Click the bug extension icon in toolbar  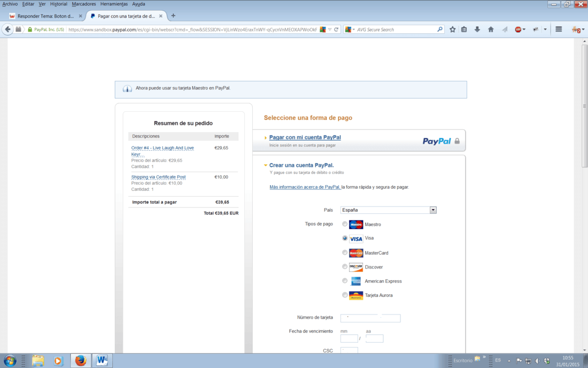(x=536, y=29)
